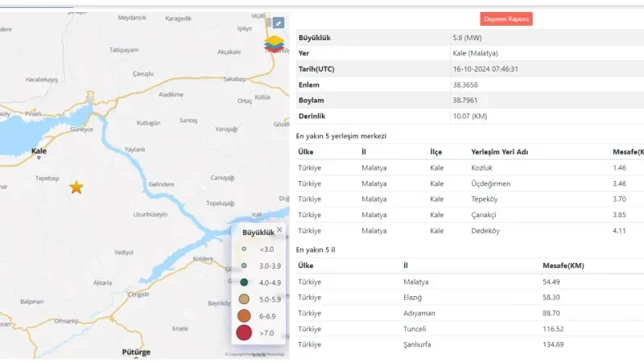The height and width of the screenshot is (362, 644).
Task: Click the 3.0-3.9 legend circle
Action: tap(244, 265)
